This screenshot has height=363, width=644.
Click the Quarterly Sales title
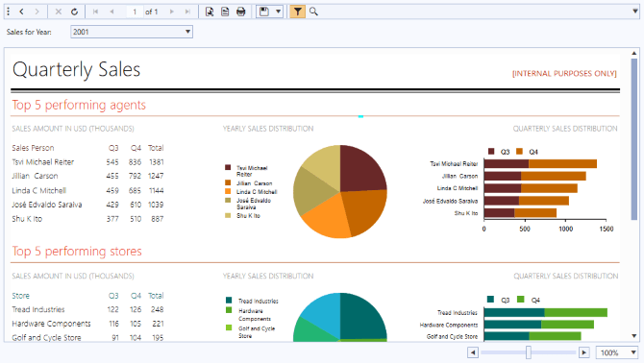pyautogui.click(x=76, y=69)
